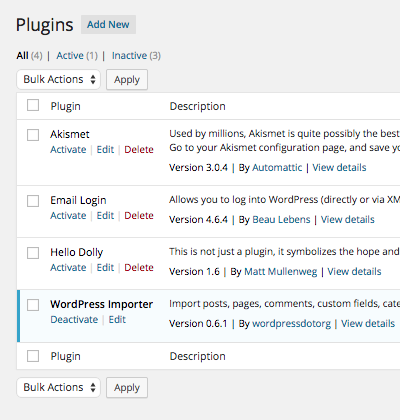View details for WordPress Importer
Image resolution: width=400 pixels, height=420 pixels.
click(368, 324)
